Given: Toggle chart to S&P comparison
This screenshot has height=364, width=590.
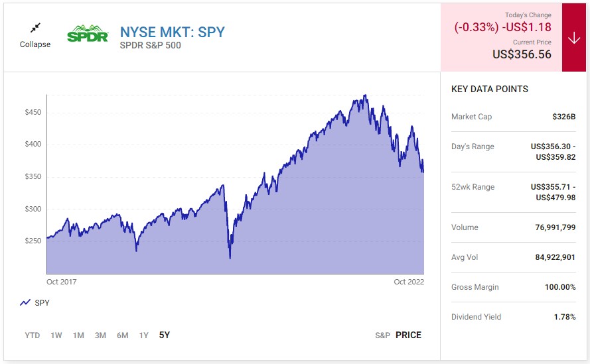Looking at the screenshot, I should [383, 335].
